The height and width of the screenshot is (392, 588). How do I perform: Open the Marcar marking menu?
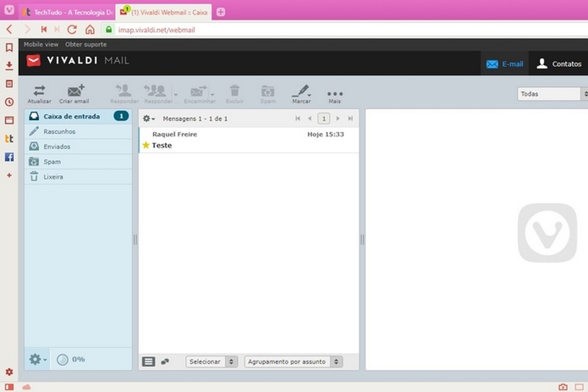click(x=301, y=94)
